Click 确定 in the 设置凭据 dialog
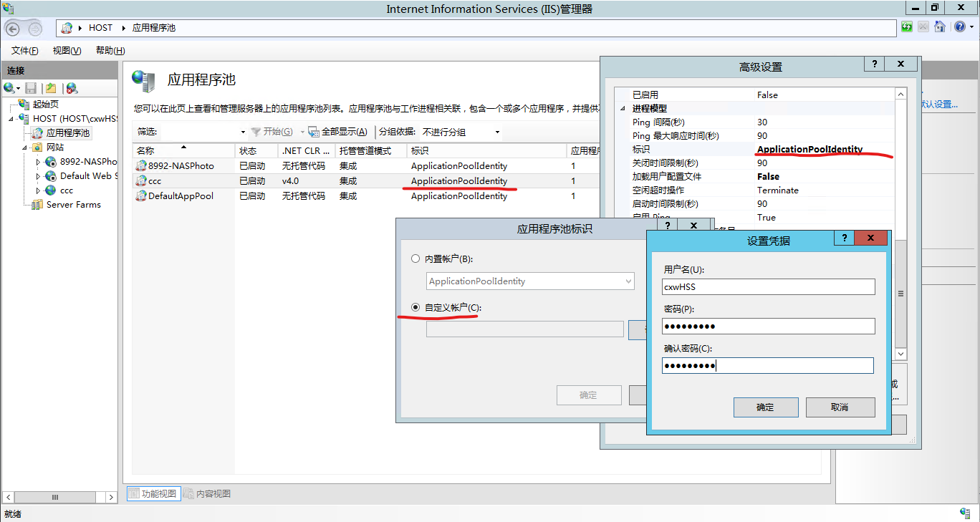The height and width of the screenshot is (522, 980). tap(765, 407)
